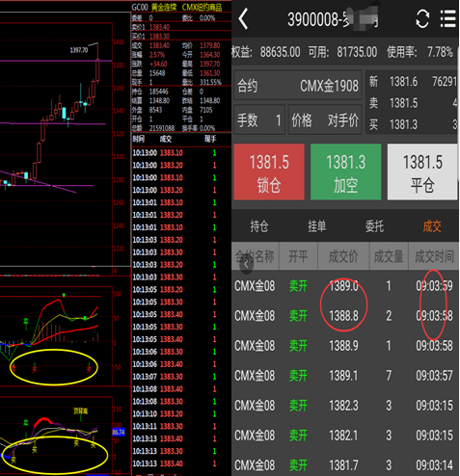Click the white 1381.5 平仓 button
This screenshot has height=476, width=460.
pyautogui.click(x=422, y=172)
